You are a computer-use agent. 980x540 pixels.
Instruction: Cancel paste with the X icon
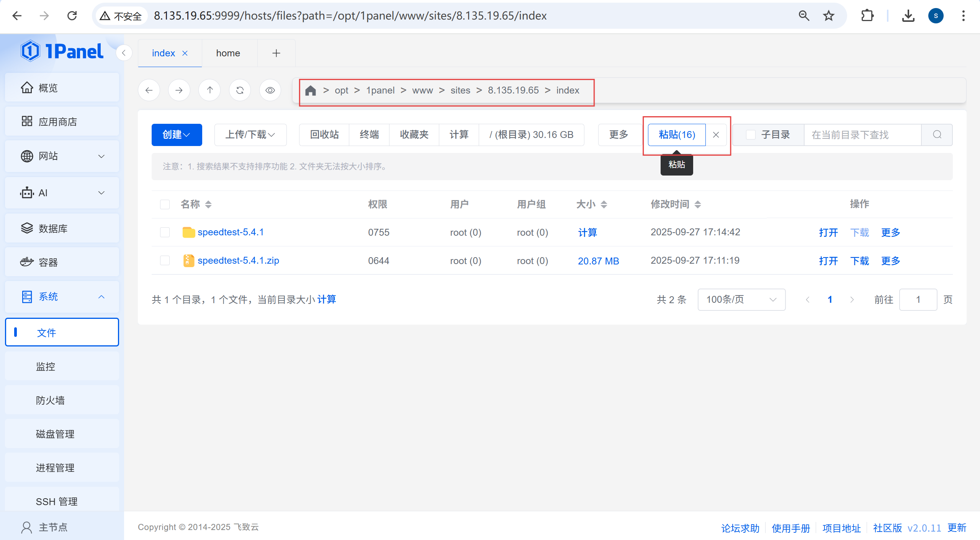(716, 135)
